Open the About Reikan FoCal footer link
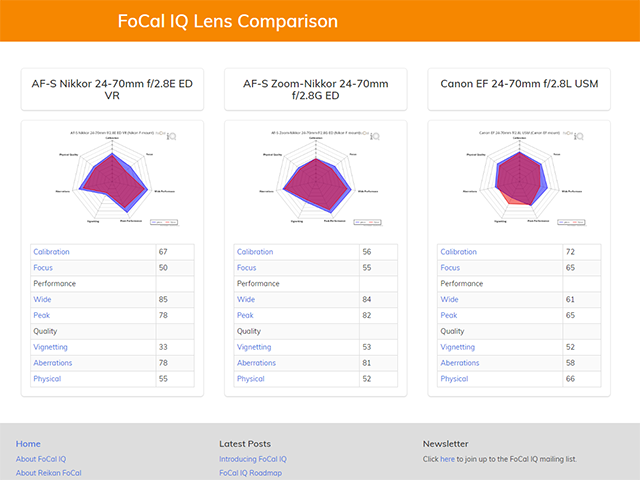640x480 pixels. click(x=49, y=473)
